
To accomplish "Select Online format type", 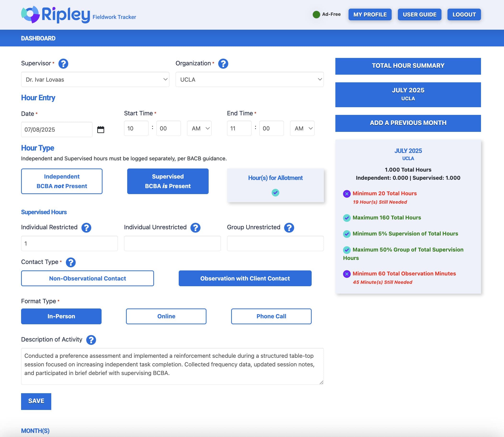I will pyautogui.click(x=166, y=316).
